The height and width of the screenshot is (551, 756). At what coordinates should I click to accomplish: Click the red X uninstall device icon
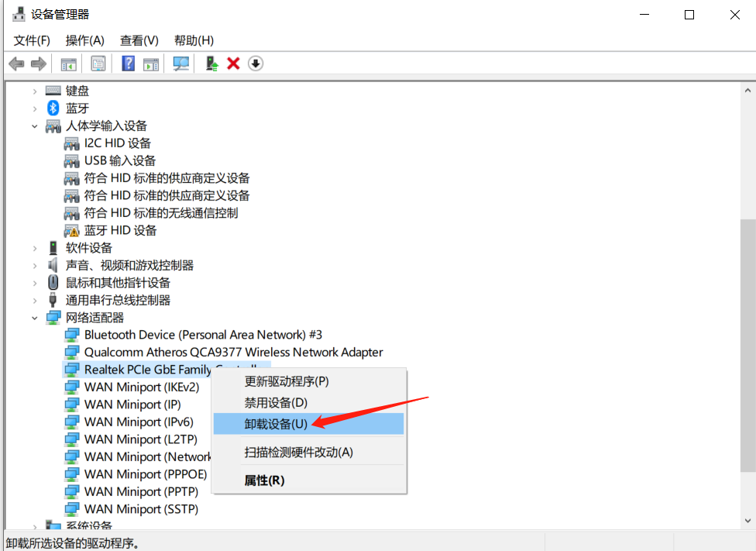[233, 64]
